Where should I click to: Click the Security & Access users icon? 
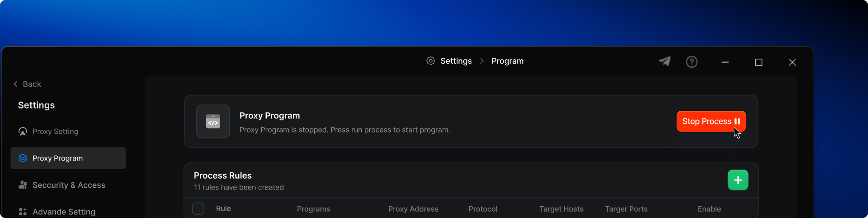tap(23, 185)
